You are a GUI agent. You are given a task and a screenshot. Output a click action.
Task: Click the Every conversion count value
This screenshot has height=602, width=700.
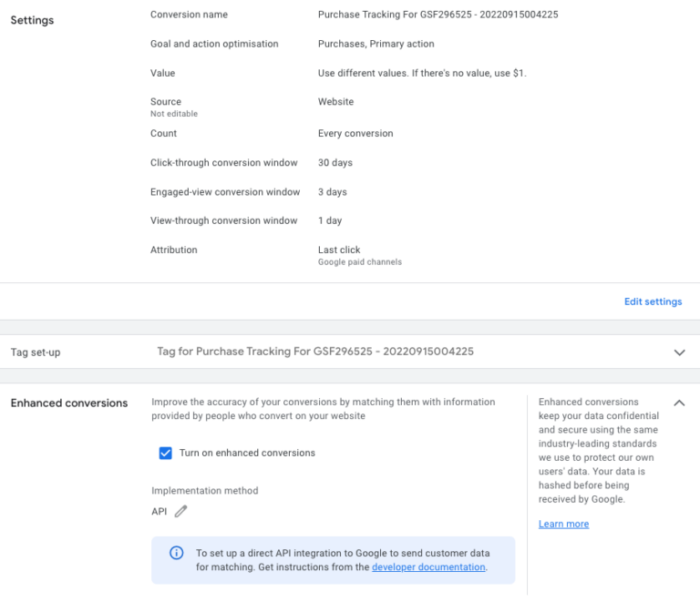(355, 133)
